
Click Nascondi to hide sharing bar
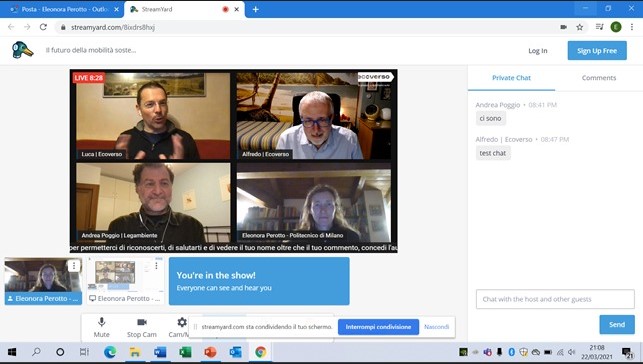pos(436,327)
